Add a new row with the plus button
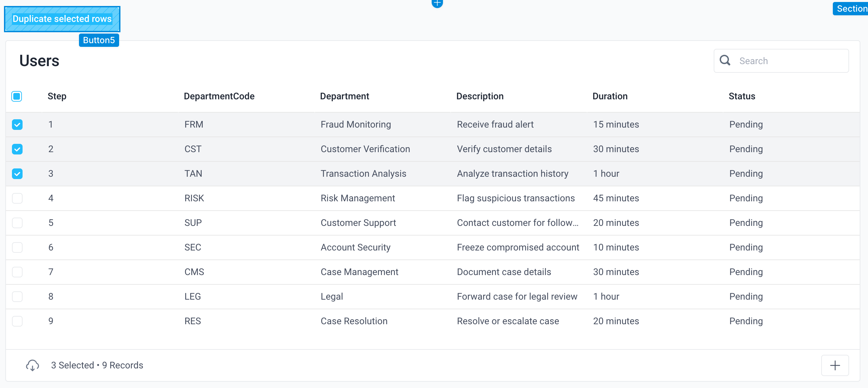Image resolution: width=868 pixels, height=388 pixels. [834, 365]
